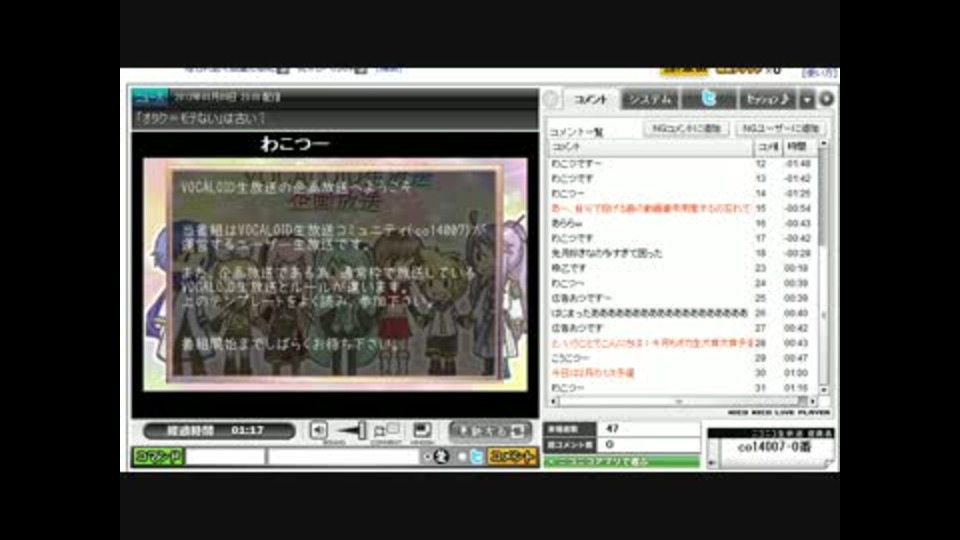960x540 pixels.
Task: Click the video player screen area
Action: pyautogui.click(x=335, y=274)
